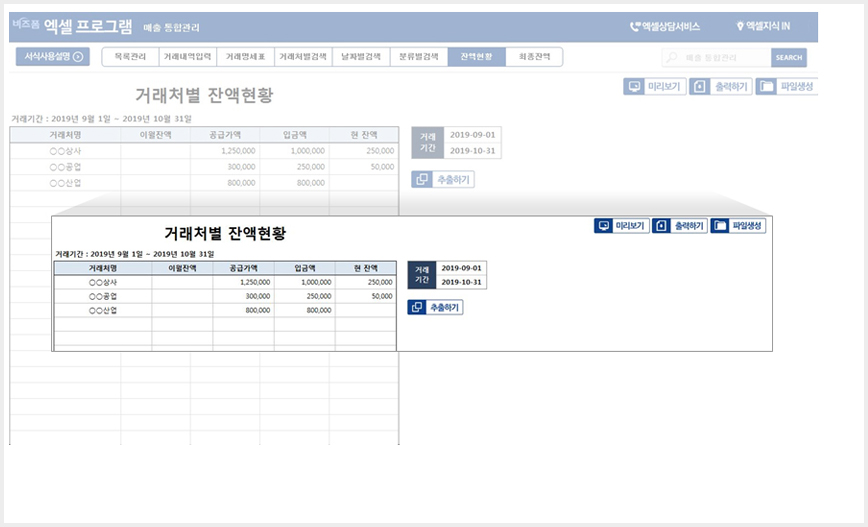Image resolution: width=868 pixels, height=527 pixels.
Task: Click the 2019-09-01 start date in the enlarged callout
Action: click(461, 268)
